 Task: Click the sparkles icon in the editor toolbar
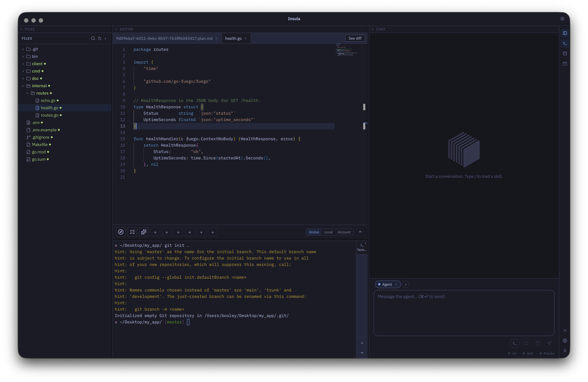pyautogui.click(x=144, y=232)
